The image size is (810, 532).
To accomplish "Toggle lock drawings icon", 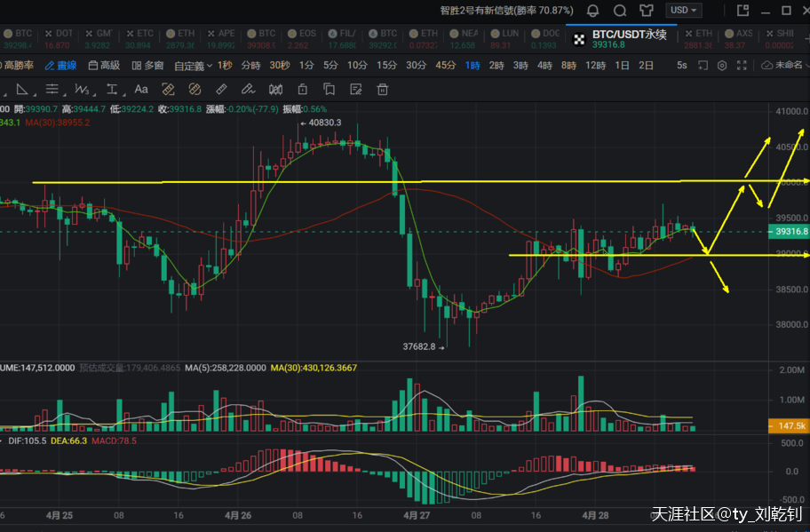I will point(303,90).
